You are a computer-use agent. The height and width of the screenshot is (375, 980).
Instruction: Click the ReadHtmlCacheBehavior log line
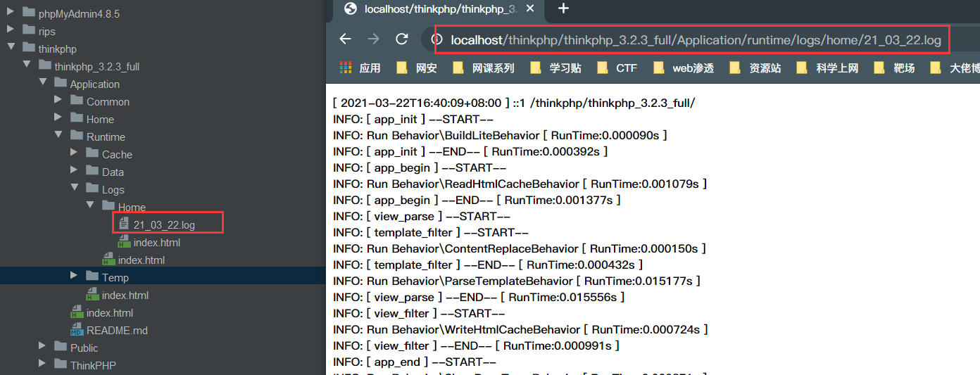pos(520,184)
